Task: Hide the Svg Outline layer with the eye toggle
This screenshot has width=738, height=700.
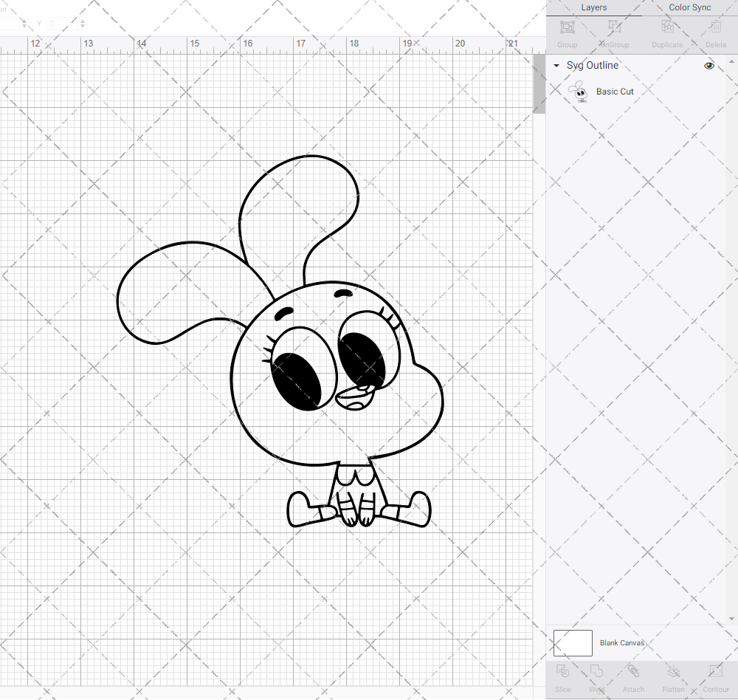Action: [708, 65]
